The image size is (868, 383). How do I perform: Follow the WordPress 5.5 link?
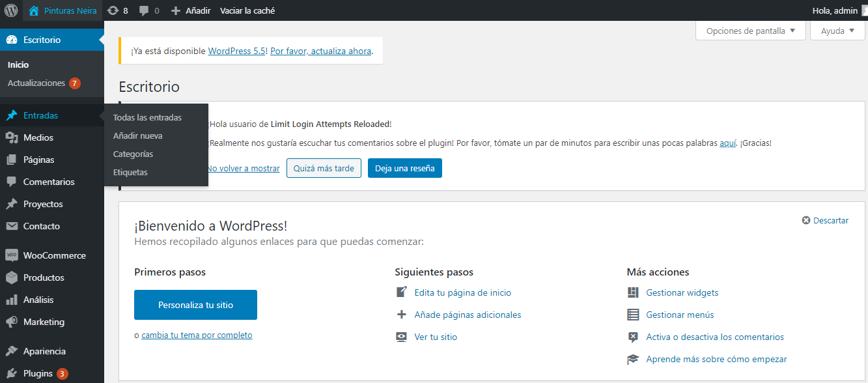click(236, 51)
